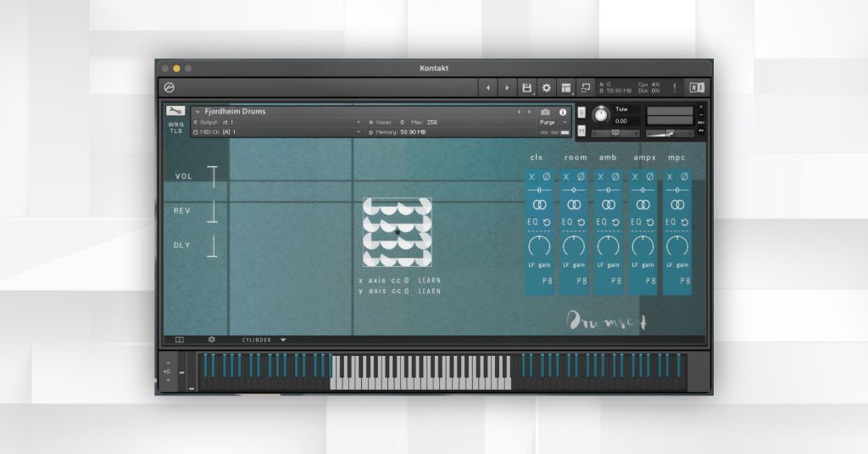868x454 pixels.
Task: Mute amb channel with X
Action: (x=600, y=176)
